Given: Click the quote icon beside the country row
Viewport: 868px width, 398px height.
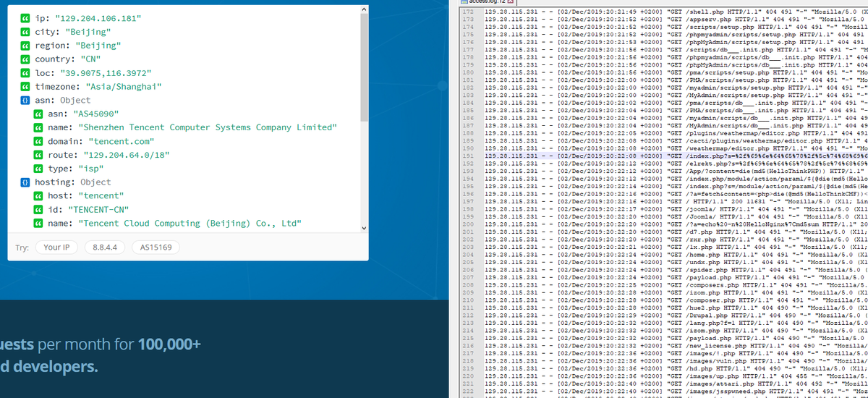Looking at the screenshot, I should (26, 59).
